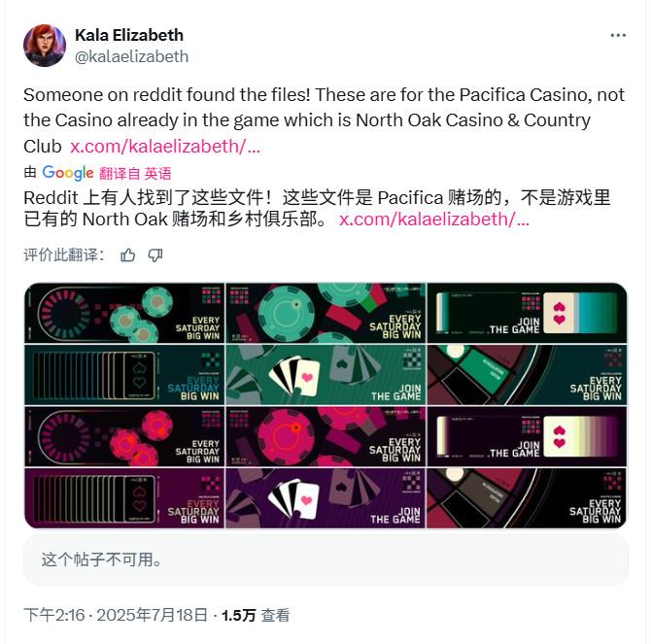Image resolution: width=651 pixels, height=644 pixels.
Task: Click Kala Elizabeth's profile avatar
Action: [45, 46]
